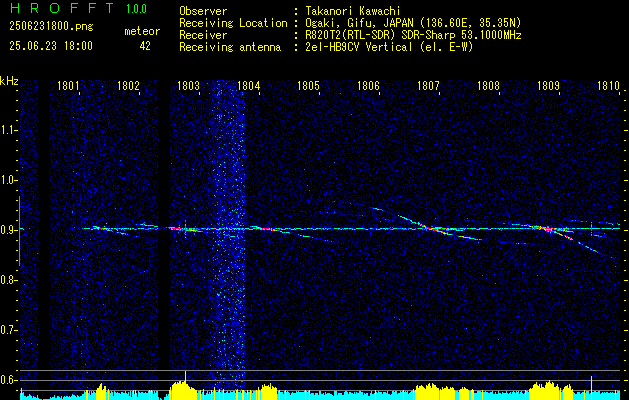This screenshot has height=400, width=629.
Task: Click the 1806 time marker
Action: (368, 85)
